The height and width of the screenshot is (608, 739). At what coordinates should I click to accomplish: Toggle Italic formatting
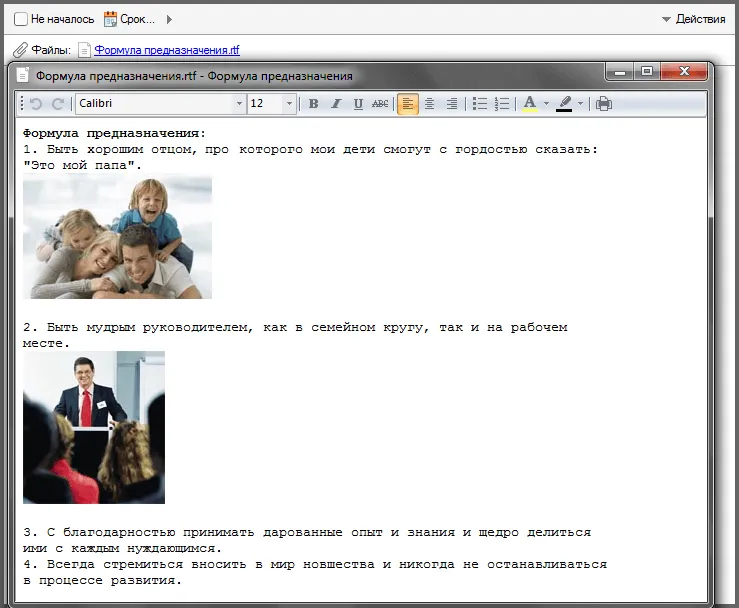coord(335,104)
